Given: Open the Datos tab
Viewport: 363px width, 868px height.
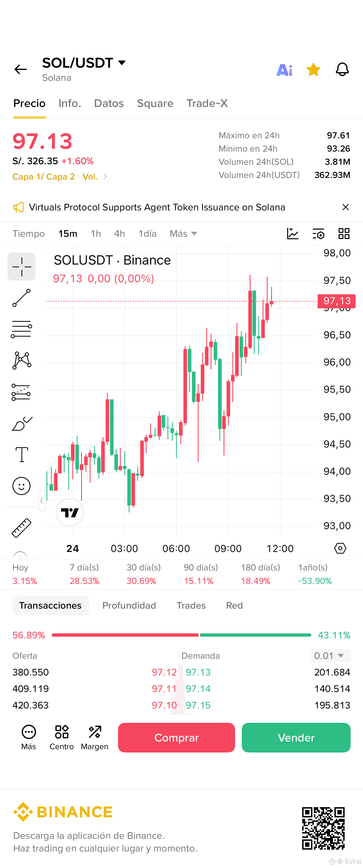Looking at the screenshot, I should (109, 103).
